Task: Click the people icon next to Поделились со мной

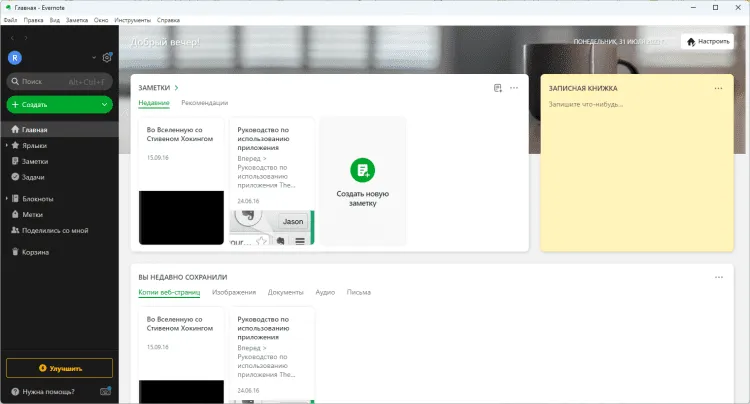Action: click(15, 230)
